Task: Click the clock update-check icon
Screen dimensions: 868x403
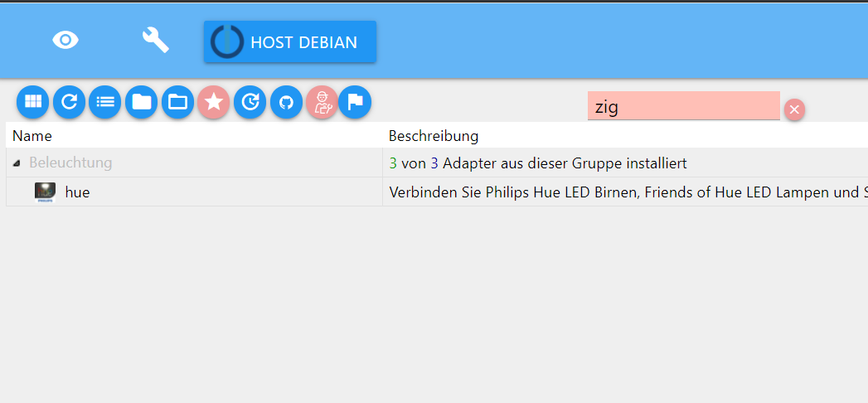Action: (x=250, y=102)
